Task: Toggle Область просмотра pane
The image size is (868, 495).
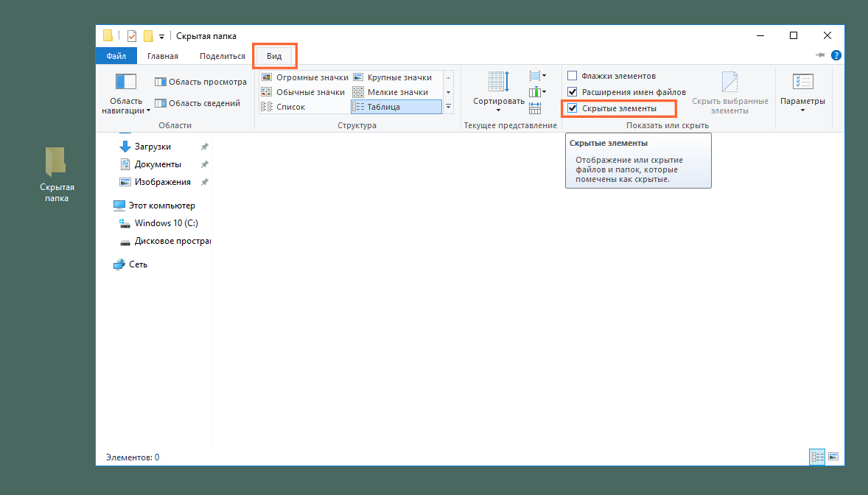Action: pyautogui.click(x=200, y=82)
